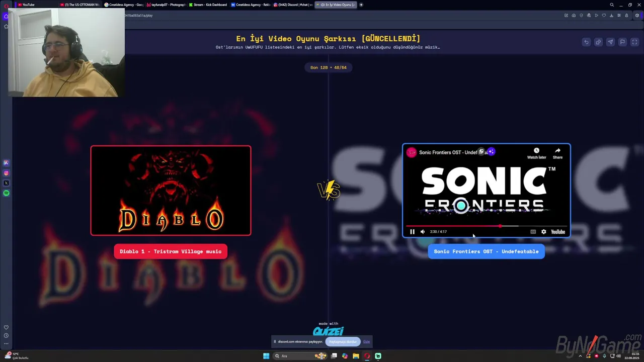644x362 pixels.
Task: Open the Aria AI sidebar icon
Action: (6, 163)
